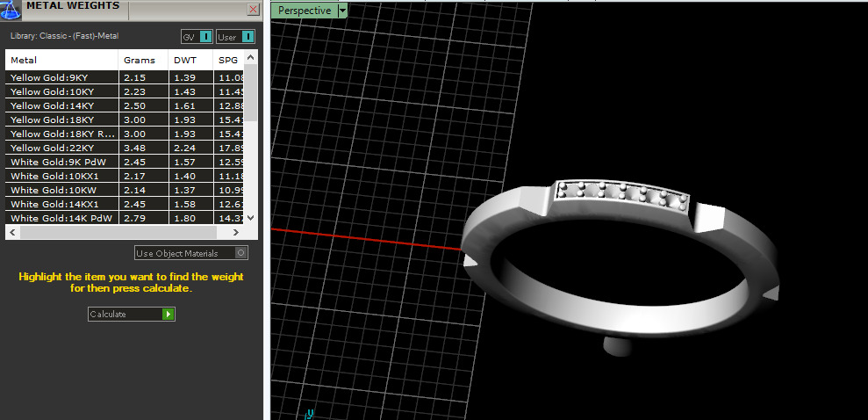868x420 pixels.
Task: Select the Yellow Gold:9KY row
Action: pyautogui.click(x=125, y=77)
